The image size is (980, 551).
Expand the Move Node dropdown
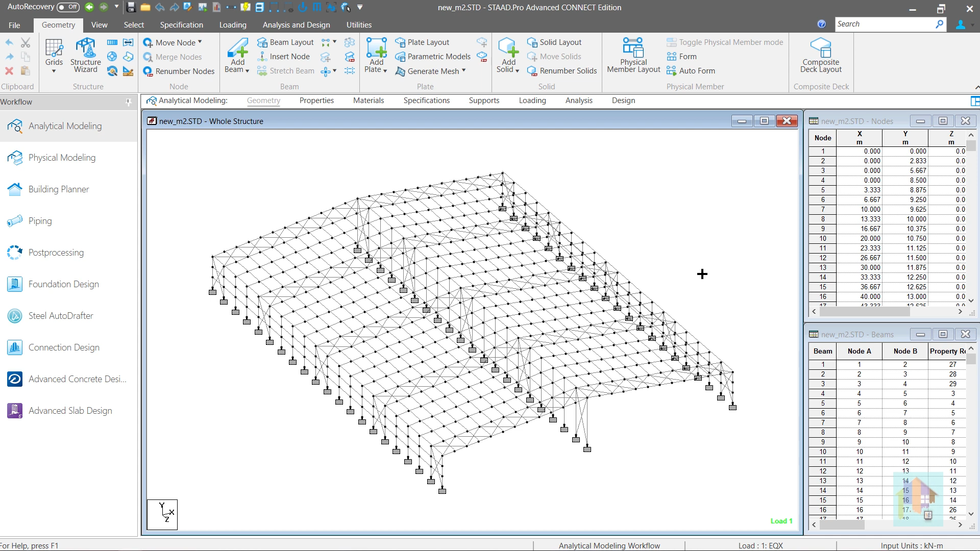click(200, 42)
